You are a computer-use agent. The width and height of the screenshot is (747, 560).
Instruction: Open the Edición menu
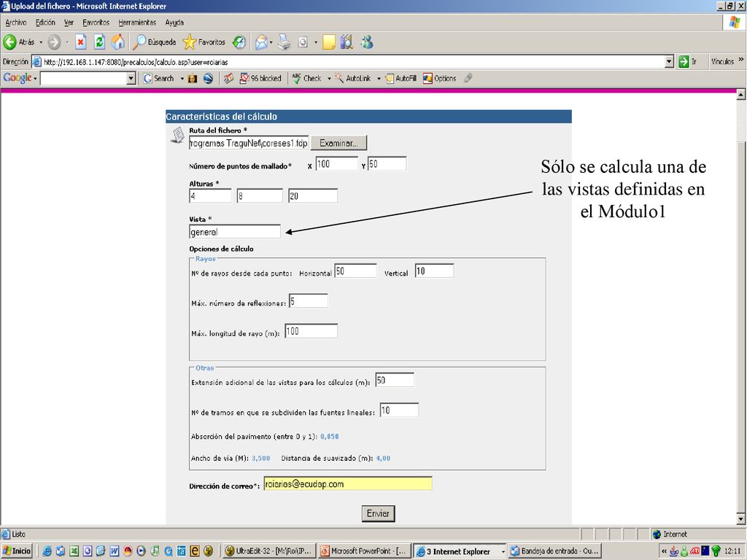(x=45, y=23)
